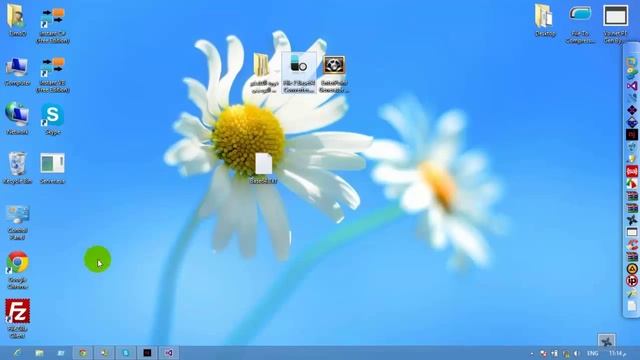Open the Desktop folder icon at top right
640x360 pixels.
pos(545,20)
